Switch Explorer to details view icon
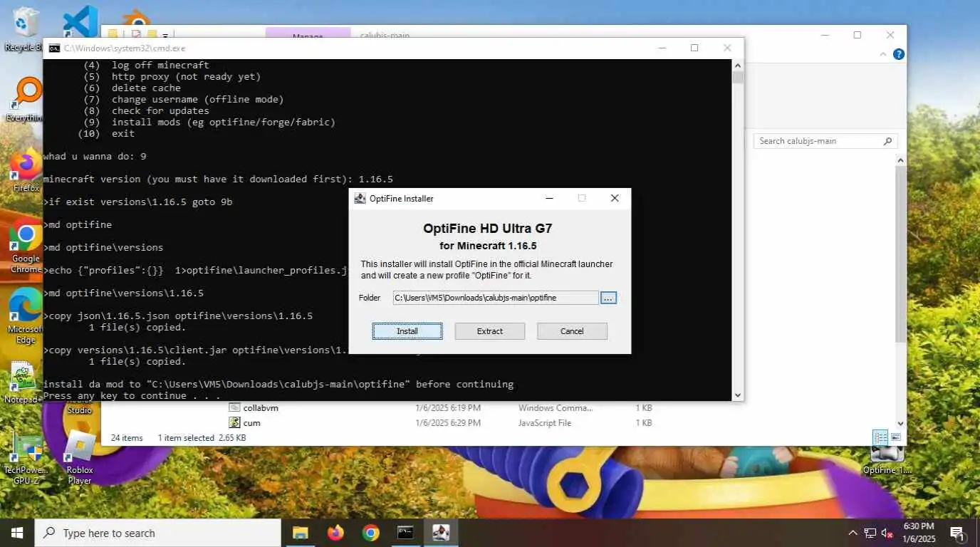This screenshot has width=980, height=547. point(880,437)
